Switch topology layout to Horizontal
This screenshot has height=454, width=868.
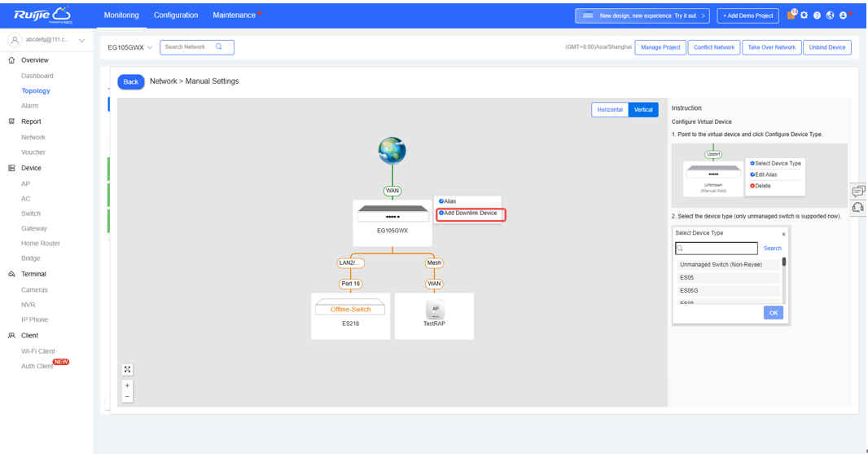[x=610, y=109]
